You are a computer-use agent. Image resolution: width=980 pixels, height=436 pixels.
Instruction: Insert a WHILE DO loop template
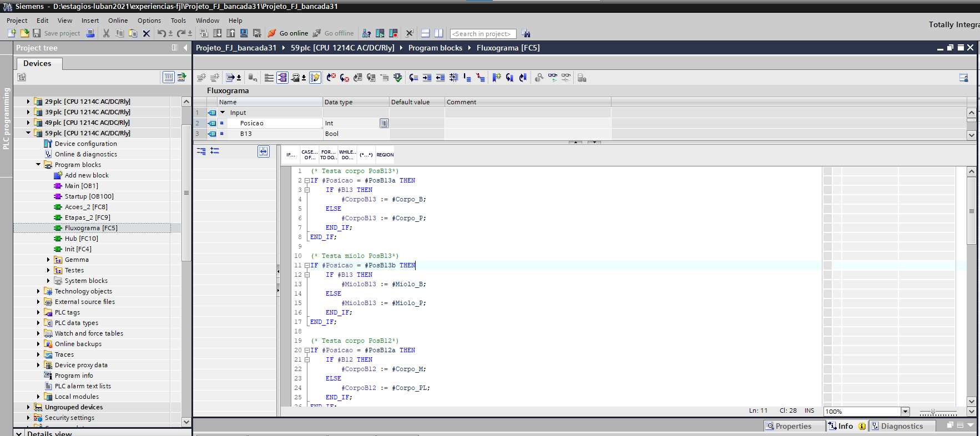point(347,155)
